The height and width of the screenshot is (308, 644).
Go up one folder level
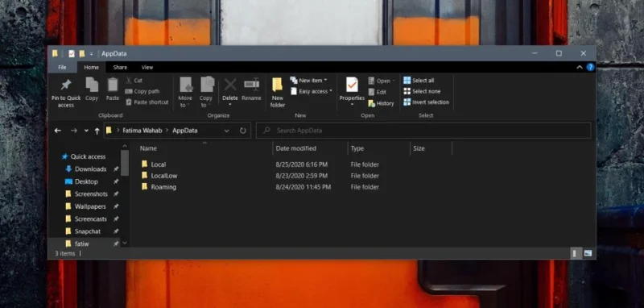coord(97,131)
